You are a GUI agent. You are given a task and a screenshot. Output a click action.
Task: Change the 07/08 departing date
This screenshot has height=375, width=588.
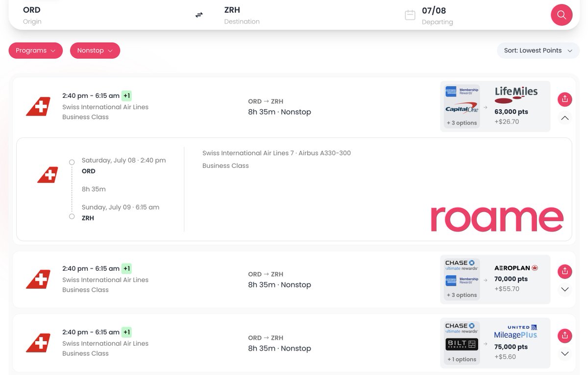point(434,10)
